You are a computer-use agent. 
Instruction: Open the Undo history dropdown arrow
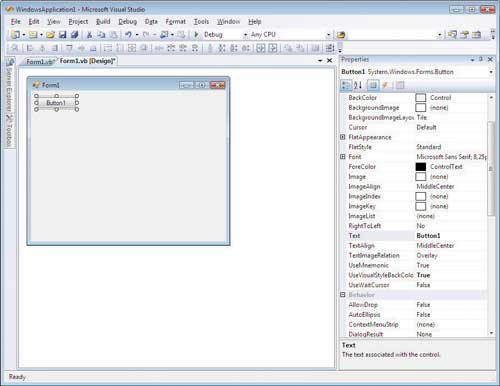click(137, 35)
